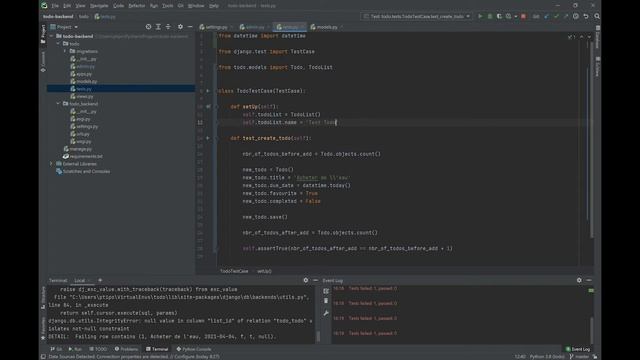The width and height of the screenshot is (640, 360).
Task: Open the Navigate menu
Action: (99, 6)
